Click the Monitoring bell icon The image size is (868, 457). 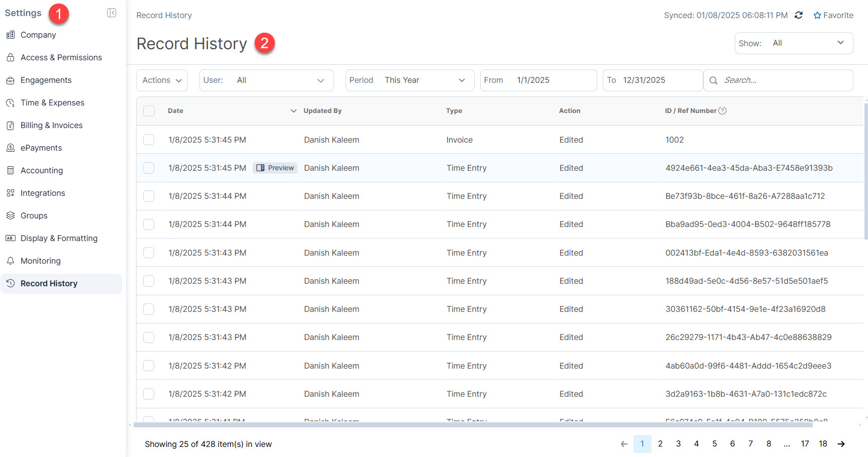pyautogui.click(x=10, y=261)
